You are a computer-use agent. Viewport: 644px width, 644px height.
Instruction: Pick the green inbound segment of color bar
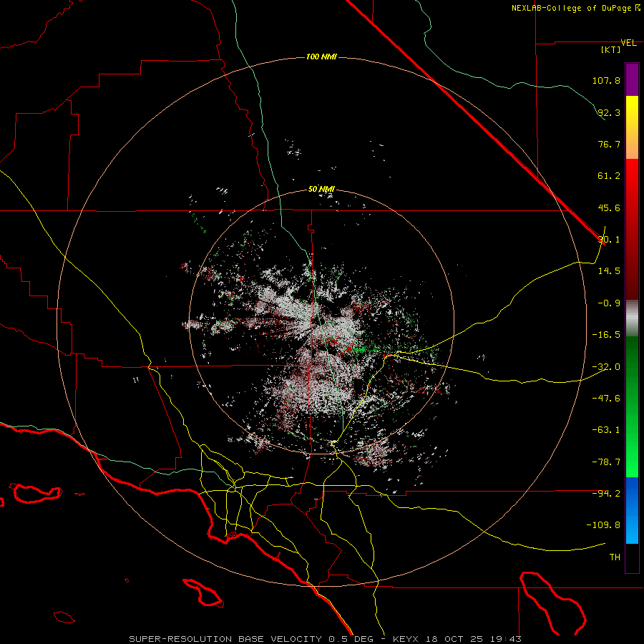point(632,406)
